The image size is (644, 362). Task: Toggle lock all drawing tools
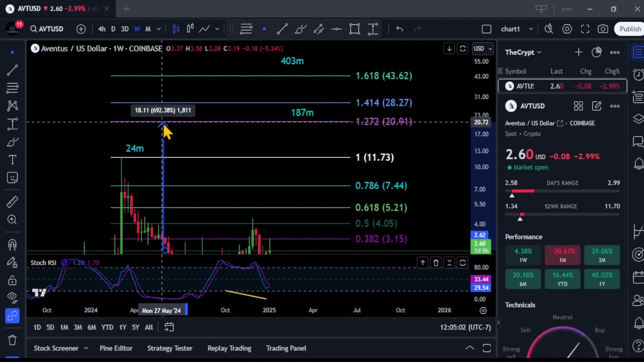click(13, 280)
